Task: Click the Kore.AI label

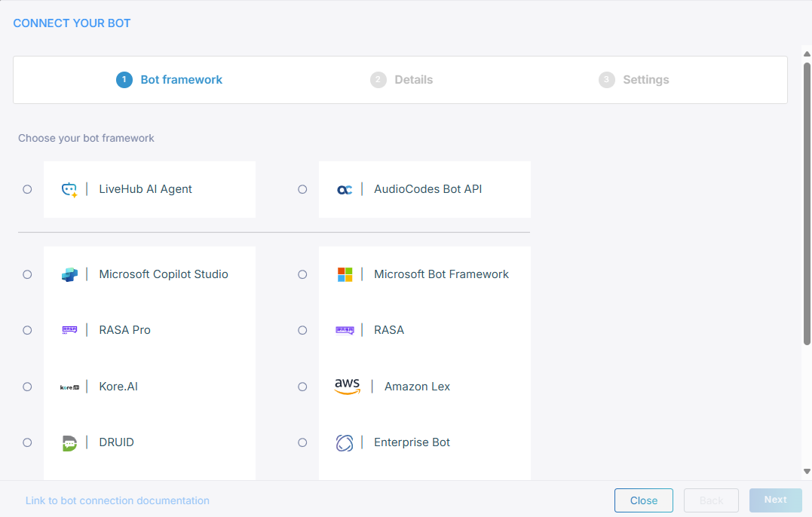Action: pos(118,387)
